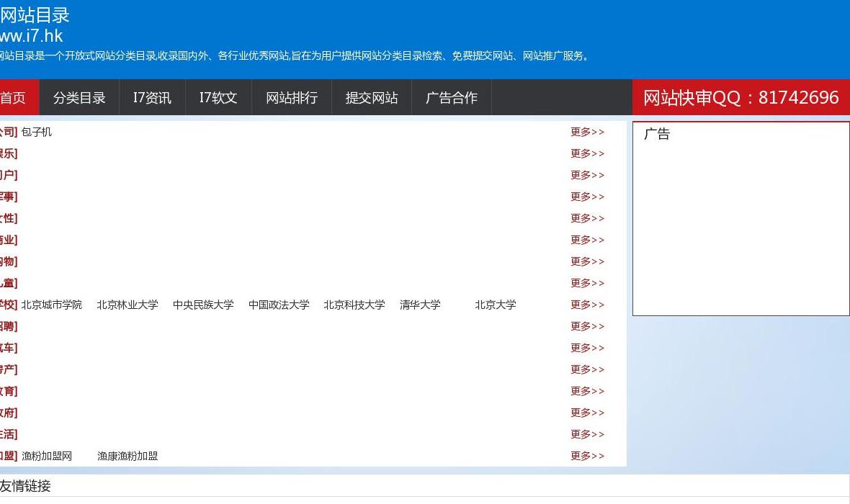Open the 网站排行 ranking page
Image resolution: width=850 pixels, height=504 pixels.
pyautogui.click(x=292, y=97)
